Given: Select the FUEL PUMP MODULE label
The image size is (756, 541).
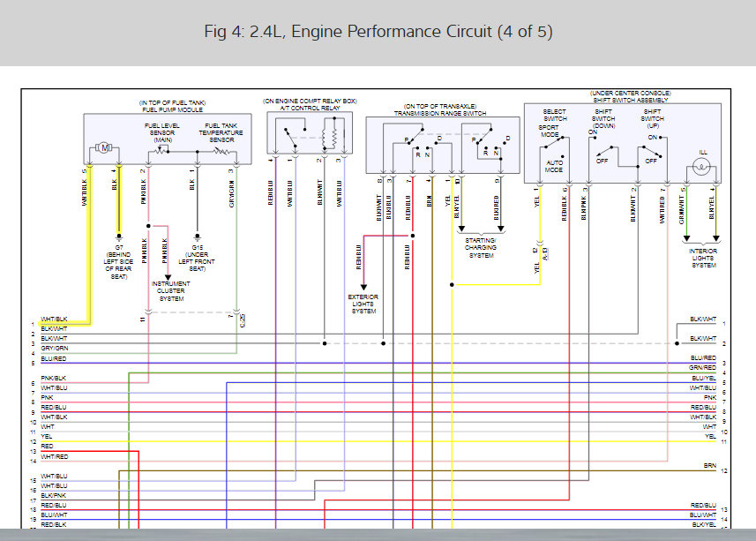Looking at the screenshot, I should (x=173, y=110).
